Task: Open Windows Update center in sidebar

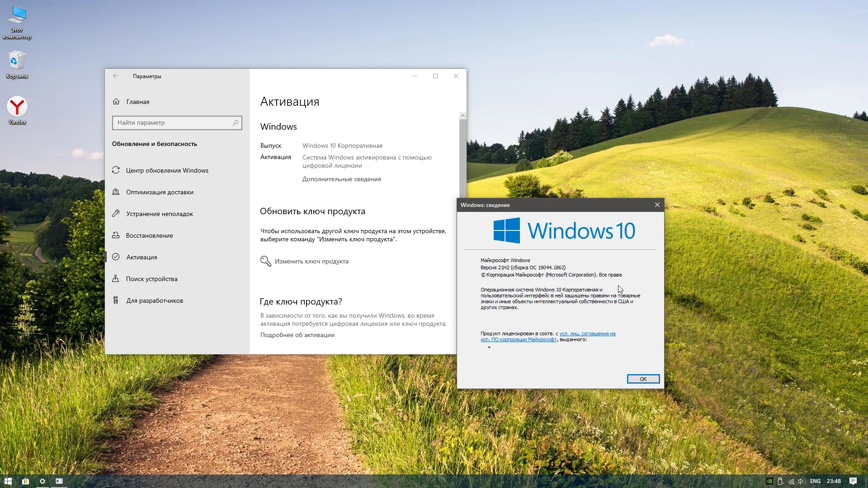Action: click(167, 170)
